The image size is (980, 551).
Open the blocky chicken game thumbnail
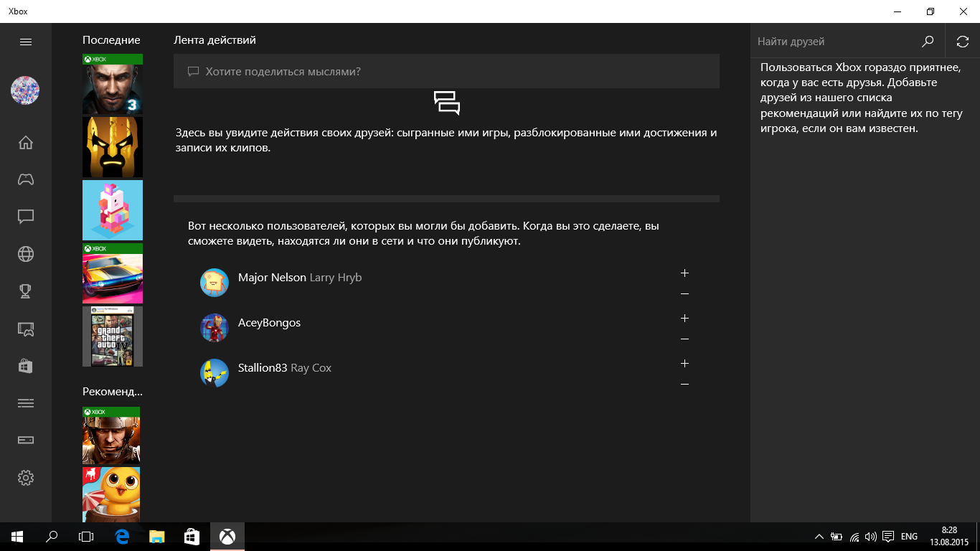click(x=113, y=210)
